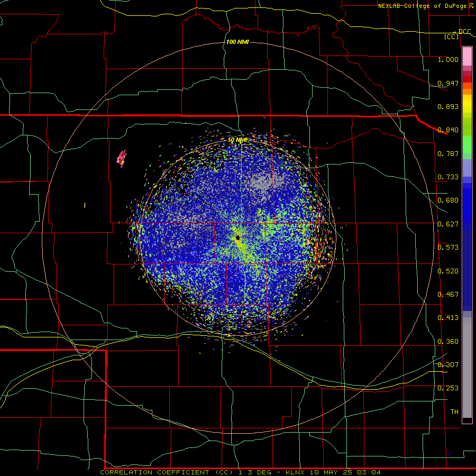Click the KLNX station identifier
The width and height of the screenshot is (476, 476).
(x=296, y=472)
